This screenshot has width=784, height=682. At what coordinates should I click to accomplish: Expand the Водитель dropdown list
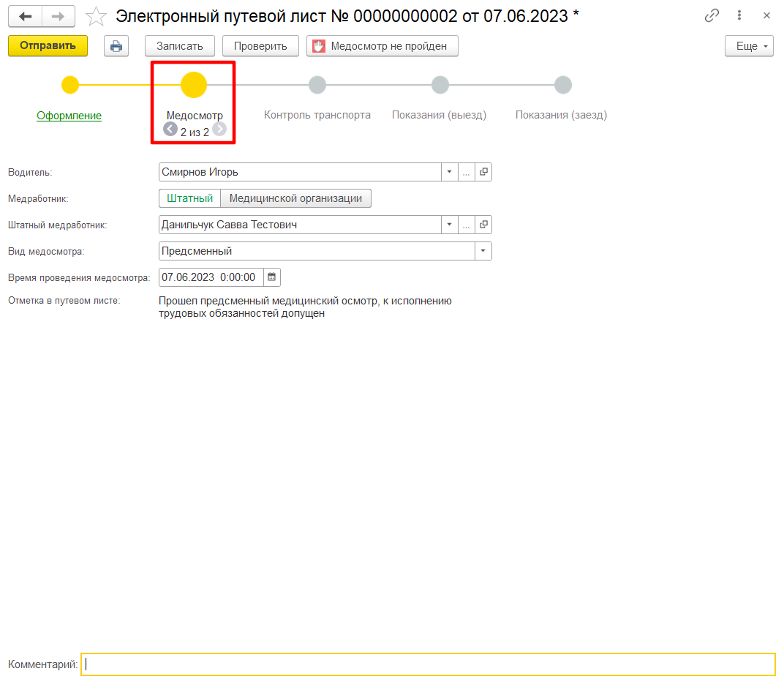pos(450,172)
